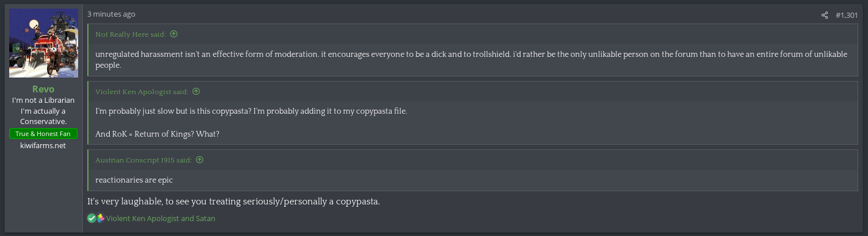Click 'Austrian Conscript 1915 said:' quote header
The width and height of the screenshot is (868, 236).
[144, 160]
